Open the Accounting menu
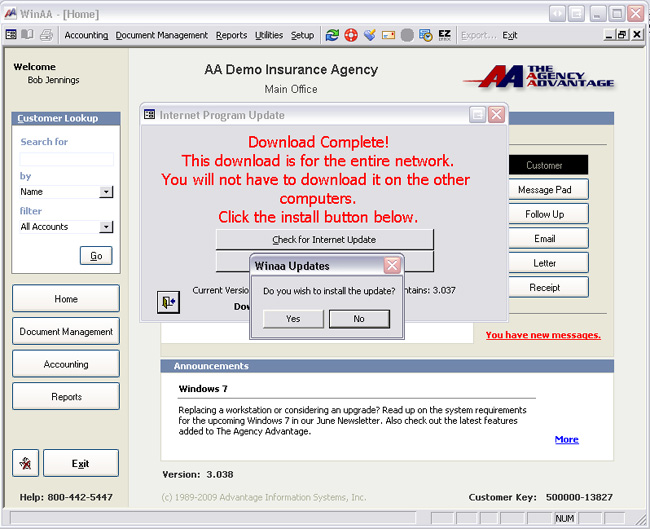Viewport: 650px width, 529px height. tap(86, 35)
